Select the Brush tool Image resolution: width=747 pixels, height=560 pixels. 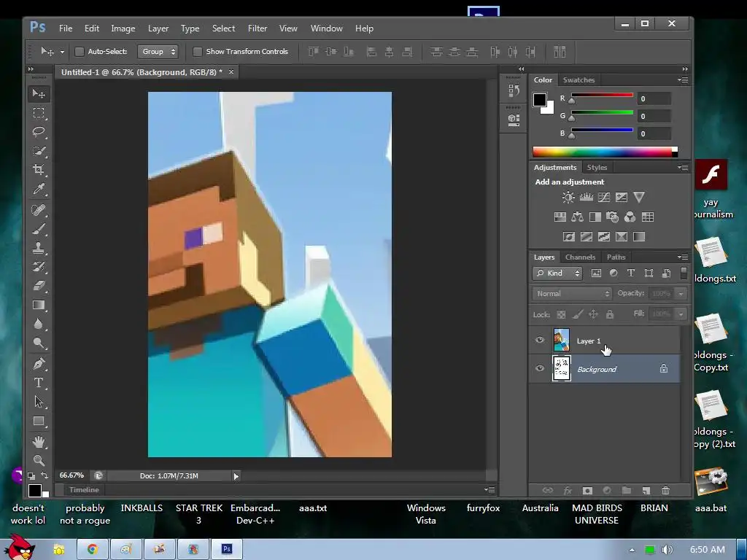[39, 229]
